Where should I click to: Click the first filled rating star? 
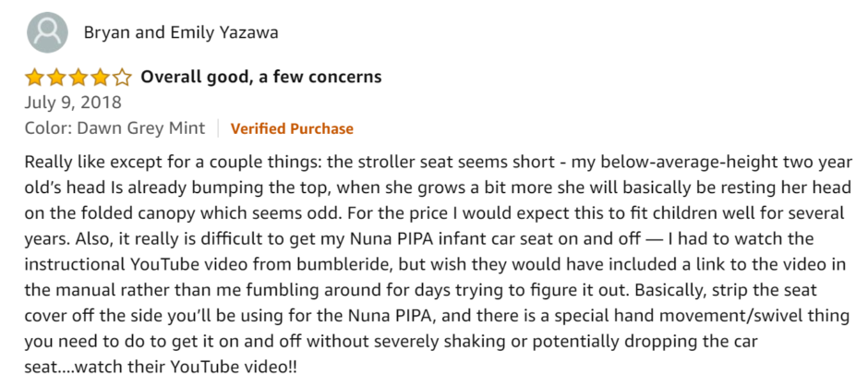pos(34,77)
